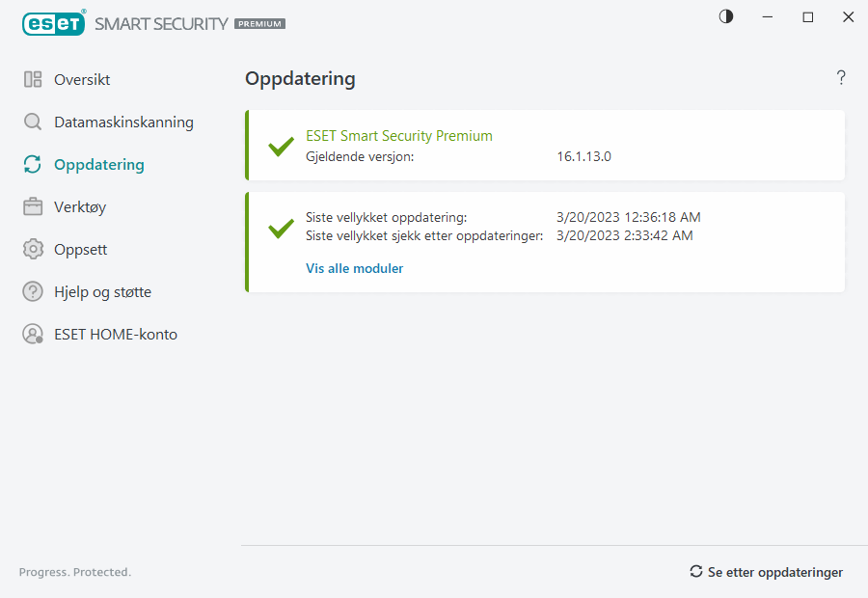
Task: Open Hjelp og støtte page
Action: [x=102, y=292]
